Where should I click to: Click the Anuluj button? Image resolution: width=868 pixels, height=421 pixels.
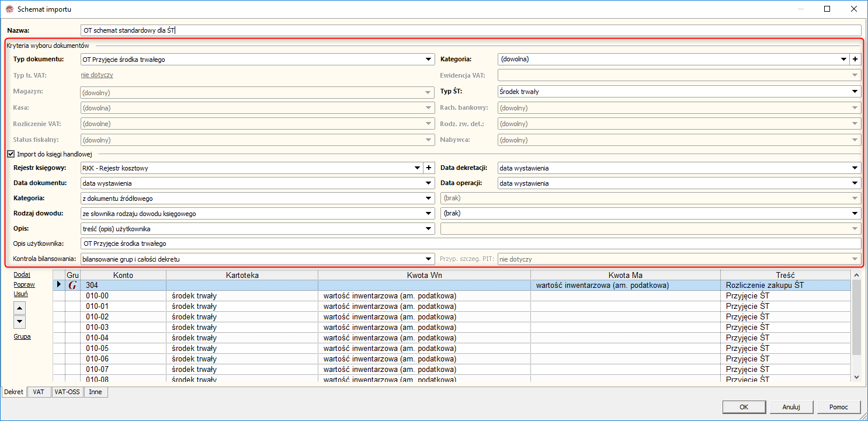pos(791,407)
